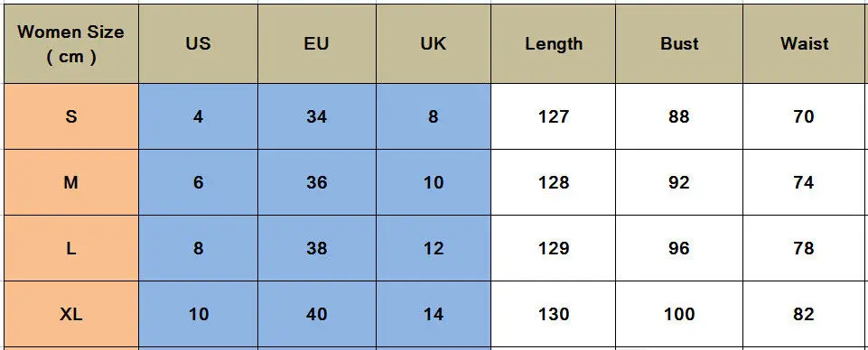
Task: Click the Bust column header
Action: pos(679,44)
